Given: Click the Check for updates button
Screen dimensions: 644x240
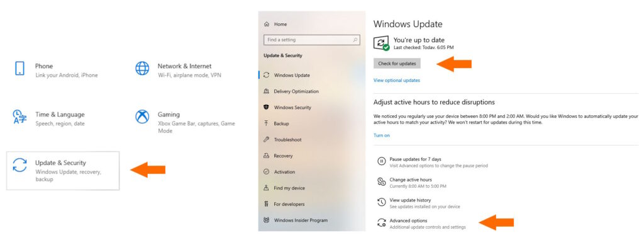Looking at the screenshot, I should [397, 64].
